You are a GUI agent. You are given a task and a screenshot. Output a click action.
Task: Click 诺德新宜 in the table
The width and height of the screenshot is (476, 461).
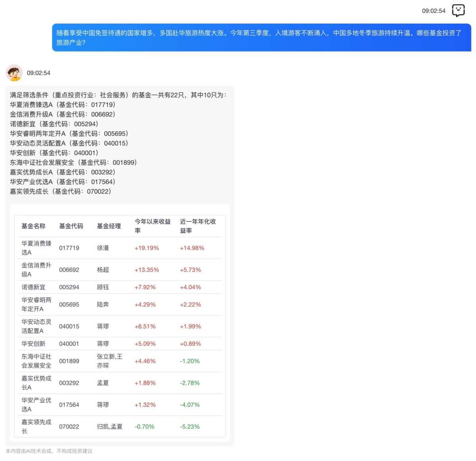33,287
